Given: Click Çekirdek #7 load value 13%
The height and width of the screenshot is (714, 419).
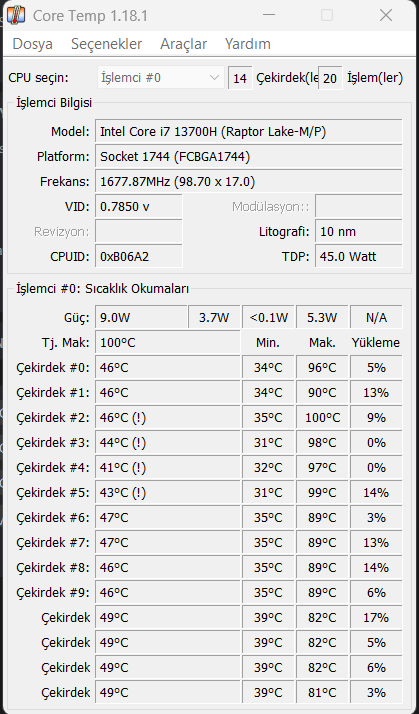Looking at the screenshot, I should pyautogui.click(x=376, y=543).
